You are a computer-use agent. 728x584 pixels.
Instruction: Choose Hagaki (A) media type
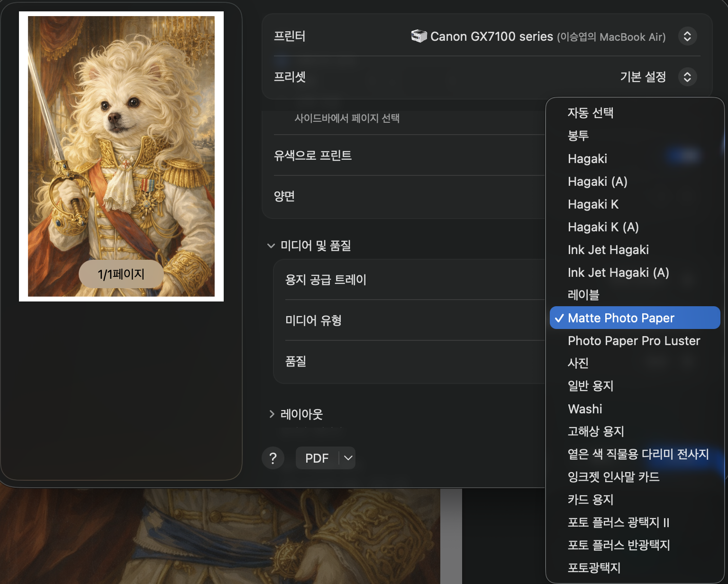[x=635, y=181]
